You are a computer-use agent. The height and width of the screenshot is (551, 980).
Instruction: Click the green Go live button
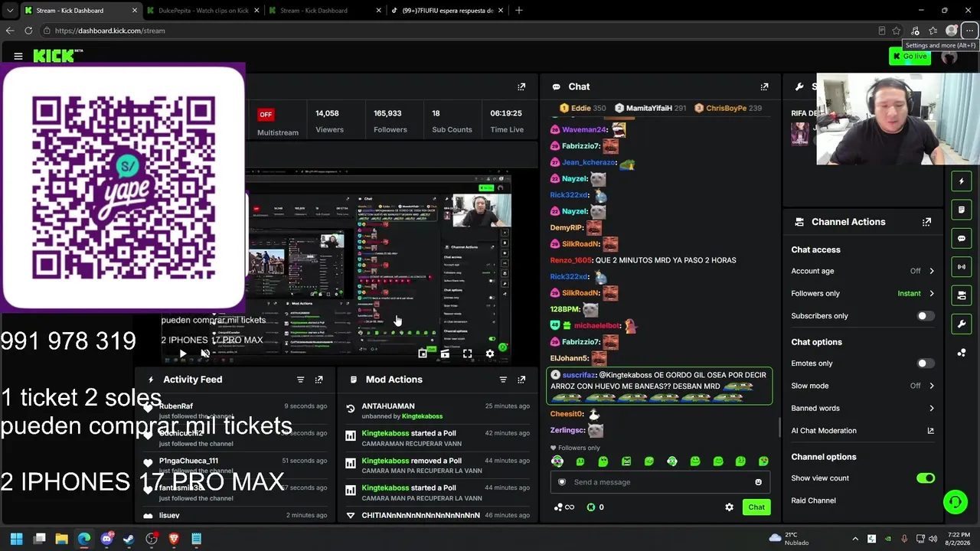coord(910,56)
